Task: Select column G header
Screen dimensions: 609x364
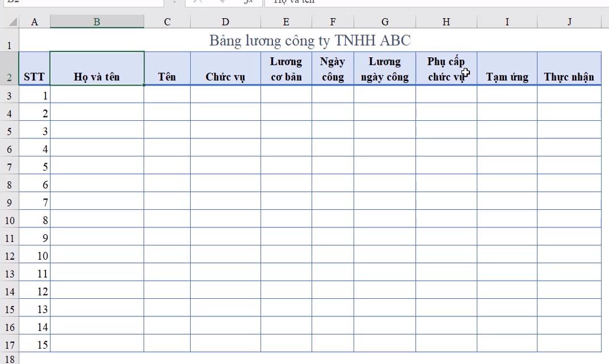Action: coord(385,22)
